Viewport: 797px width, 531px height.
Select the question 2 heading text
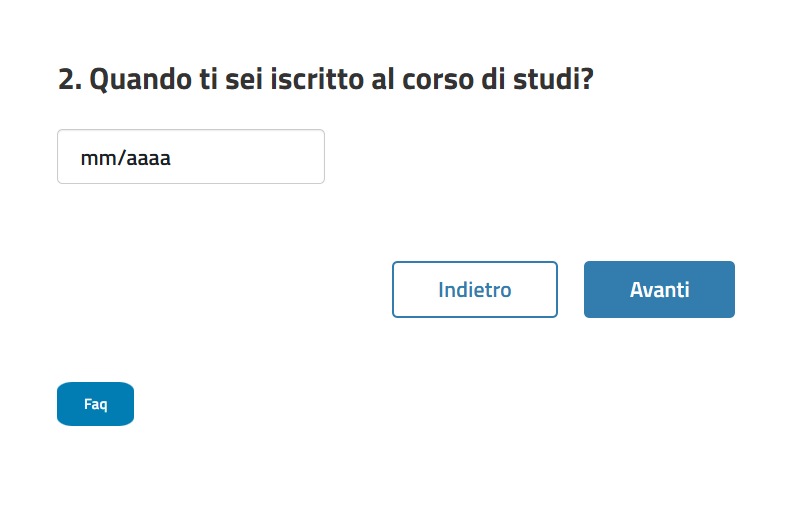(x=325, y=80)
